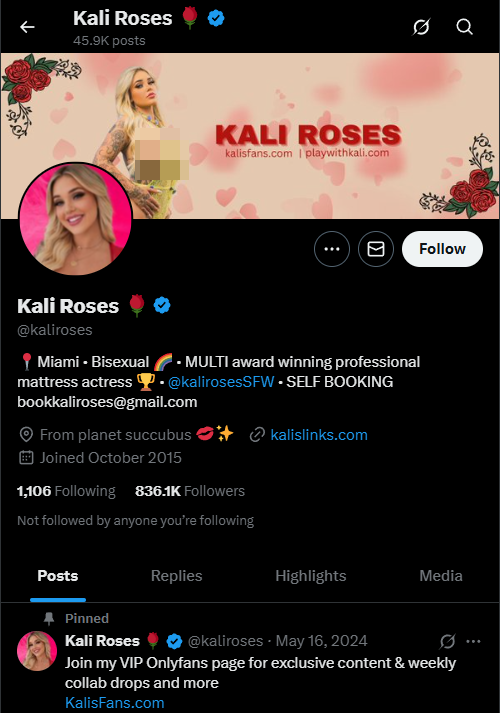
Task: Open the three-dot more options button on profile
Action: 332,249
